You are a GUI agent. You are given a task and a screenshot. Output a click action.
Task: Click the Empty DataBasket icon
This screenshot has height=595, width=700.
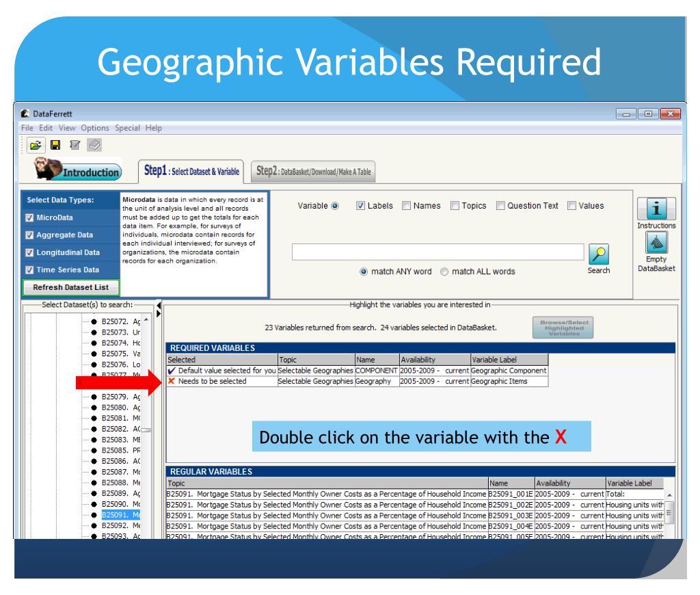tap(656, 243)
